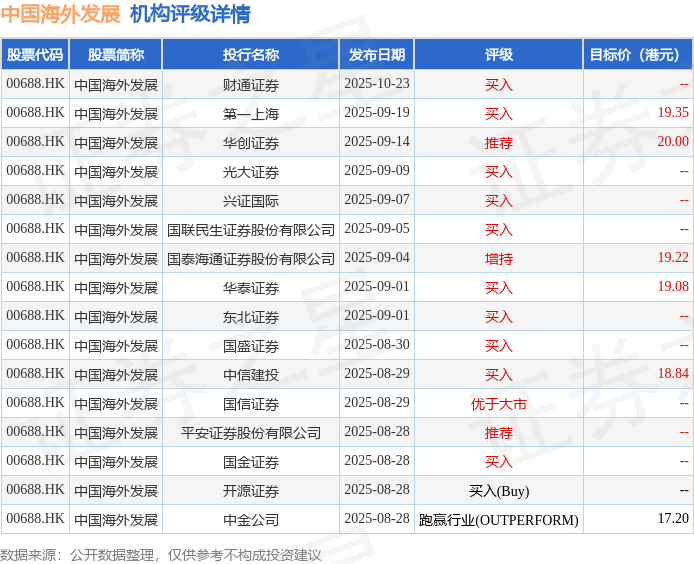
Task: Select the 股票代码 column header
Action: [x=35, y=54]
